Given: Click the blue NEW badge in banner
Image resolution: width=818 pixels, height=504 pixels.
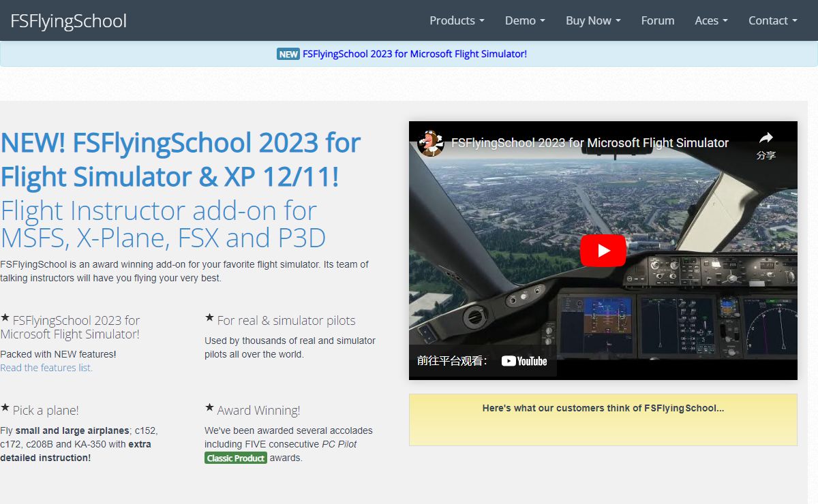Looking at the screenshot, I should [x=288, y=54].
